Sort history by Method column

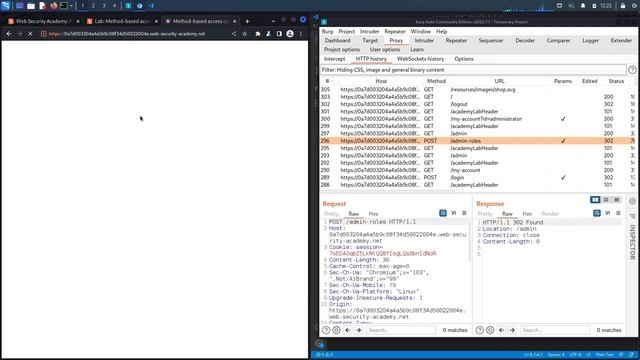pos(436,81)
